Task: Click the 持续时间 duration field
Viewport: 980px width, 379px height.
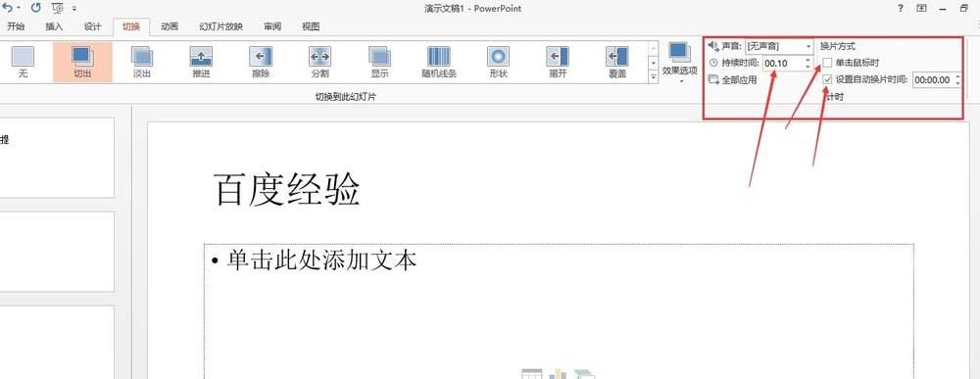Action: [x=783, y=63]
